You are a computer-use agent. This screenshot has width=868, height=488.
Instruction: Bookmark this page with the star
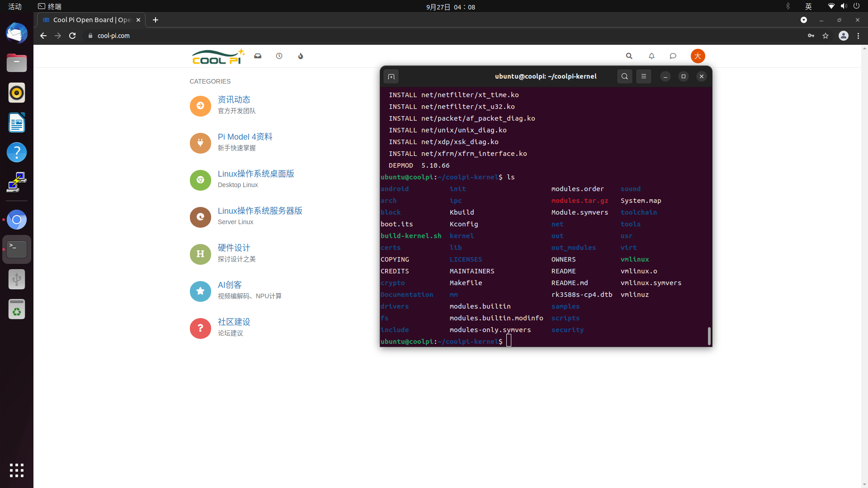pos(826,36)
